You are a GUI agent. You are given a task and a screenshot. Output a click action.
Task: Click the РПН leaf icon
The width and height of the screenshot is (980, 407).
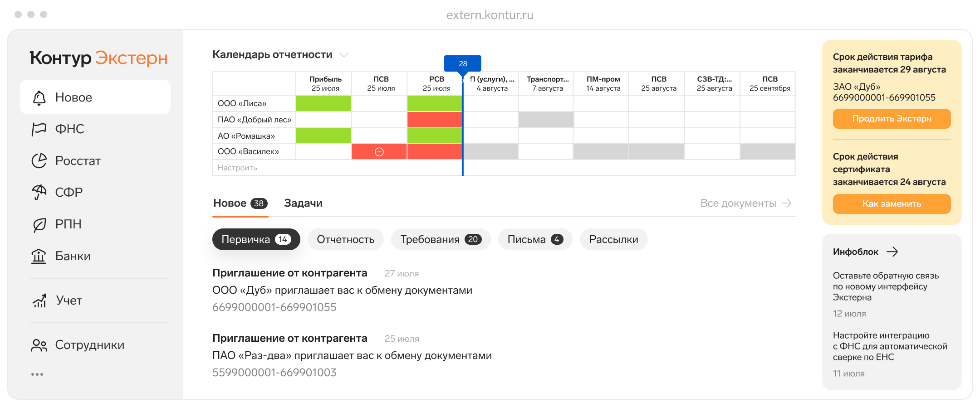pyautogui.click(x=39, y=224)
